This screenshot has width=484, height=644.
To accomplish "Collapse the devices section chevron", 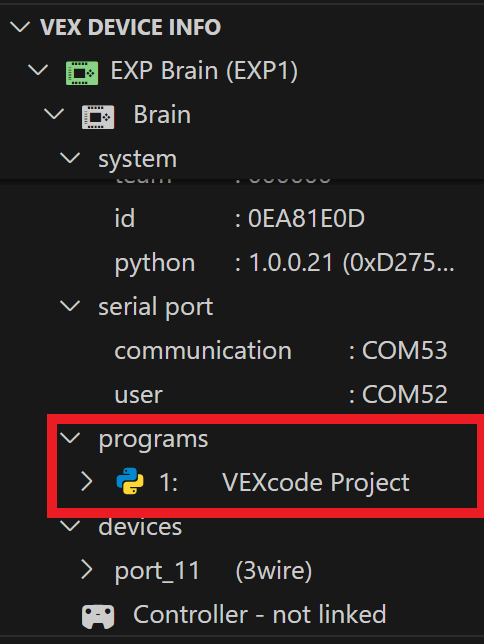I will [x=70, y=525].
